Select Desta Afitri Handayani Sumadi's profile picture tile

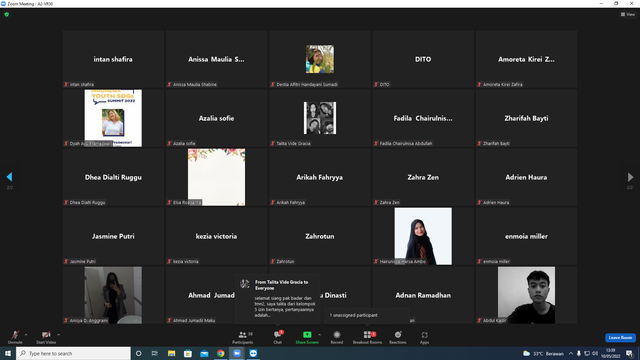(x=320, y=59)
